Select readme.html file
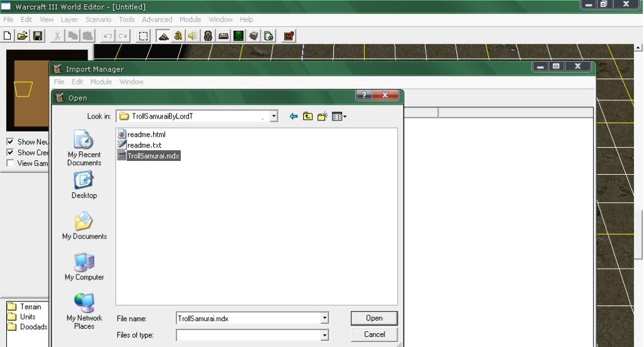644x347 pixels. tap(142, 134)
